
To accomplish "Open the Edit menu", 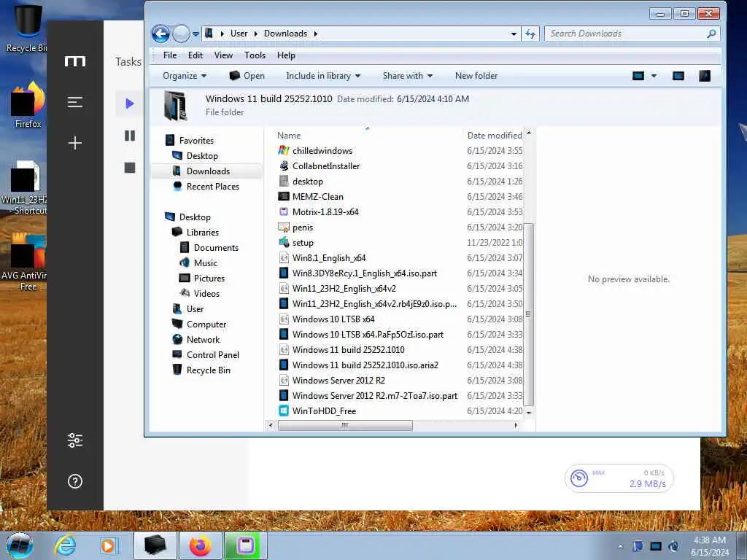I will (x=196, y=55).
